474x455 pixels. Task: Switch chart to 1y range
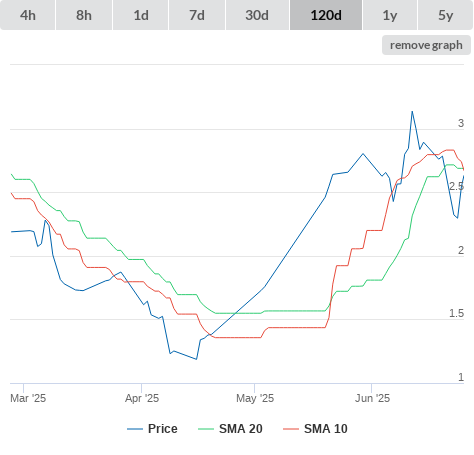390,15
